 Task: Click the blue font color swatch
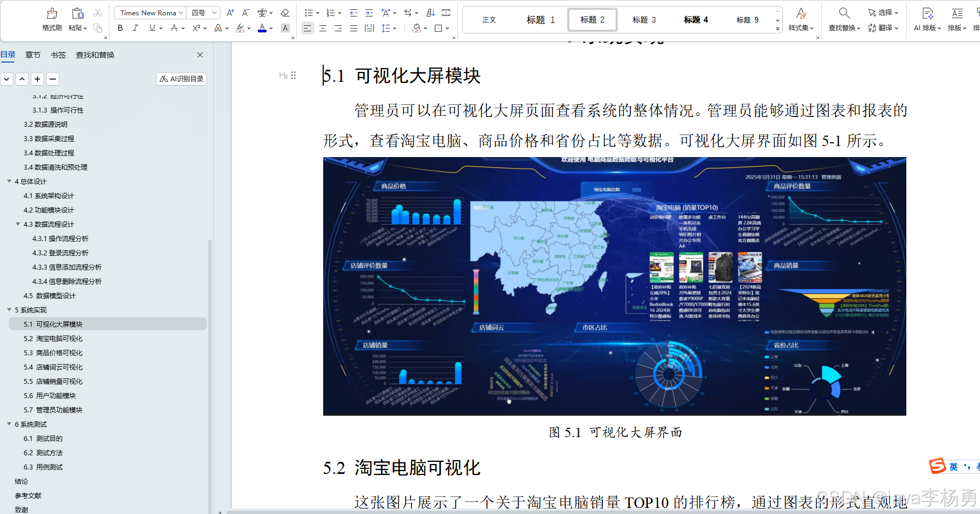pos(262,28)
